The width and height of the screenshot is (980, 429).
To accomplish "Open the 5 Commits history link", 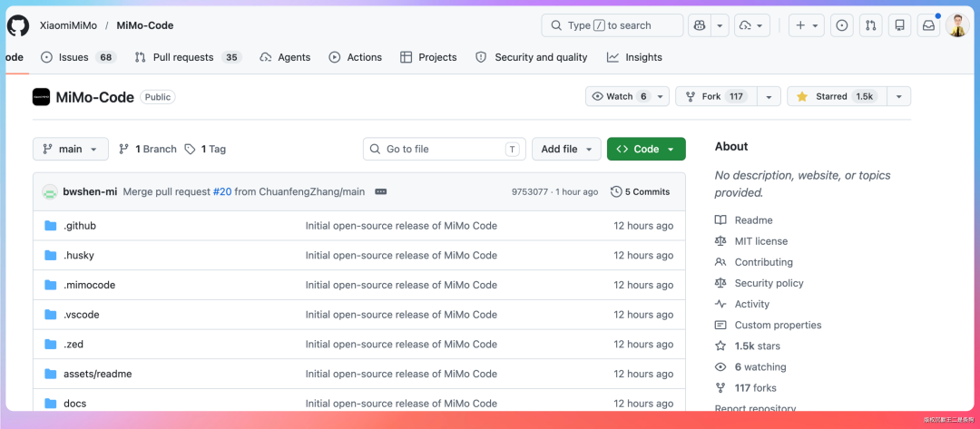I will [641, 192].
